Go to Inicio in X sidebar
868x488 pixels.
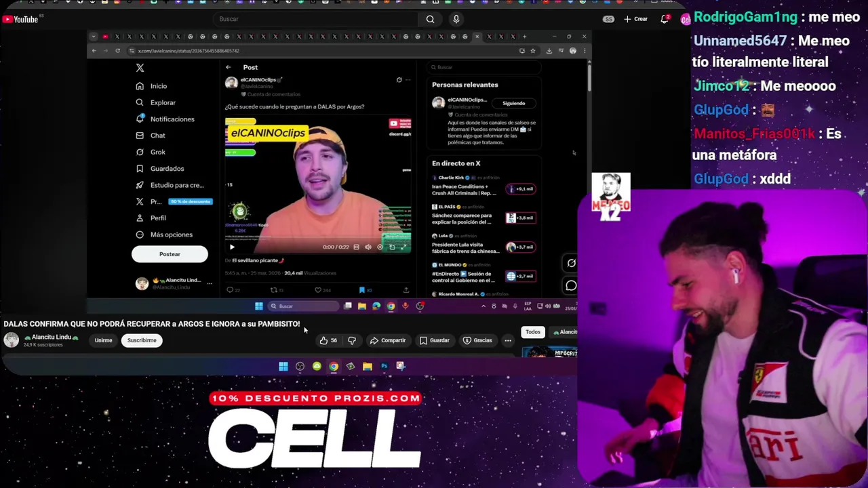[x=151, y=86]
